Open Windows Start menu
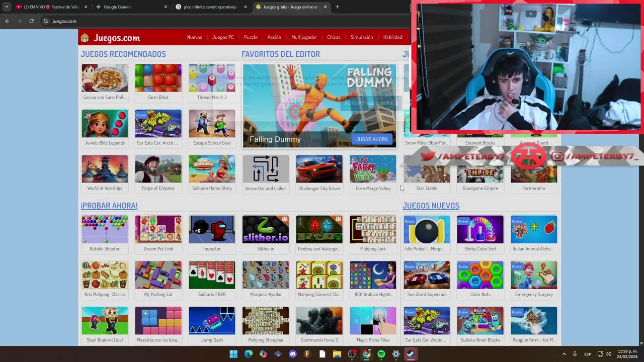644x362 pixels. [233, 354]
